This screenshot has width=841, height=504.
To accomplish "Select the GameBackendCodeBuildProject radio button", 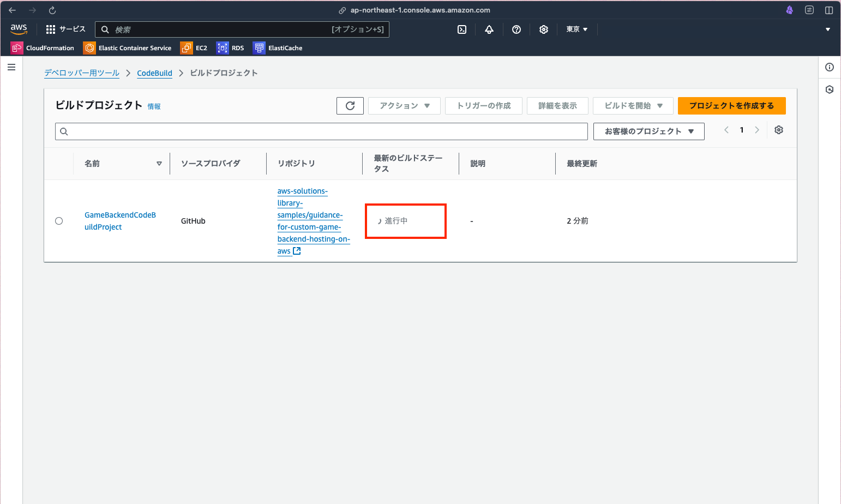I will [59, 221].
